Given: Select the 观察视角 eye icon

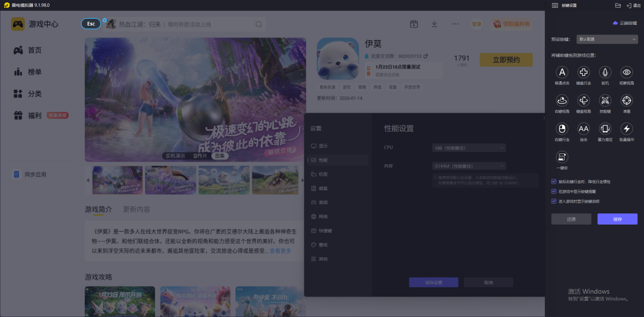Looking at the screenshot, I should pyautogui.click(x=627, y=72).
